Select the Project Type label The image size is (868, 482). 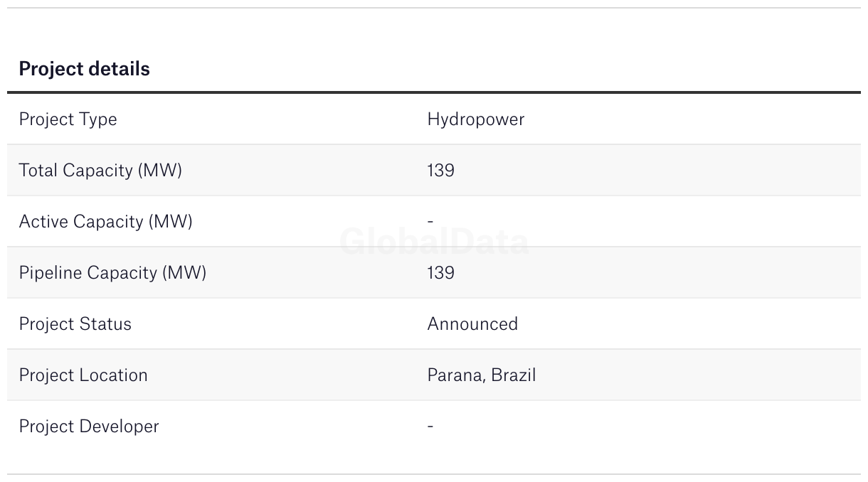(68, 119)
